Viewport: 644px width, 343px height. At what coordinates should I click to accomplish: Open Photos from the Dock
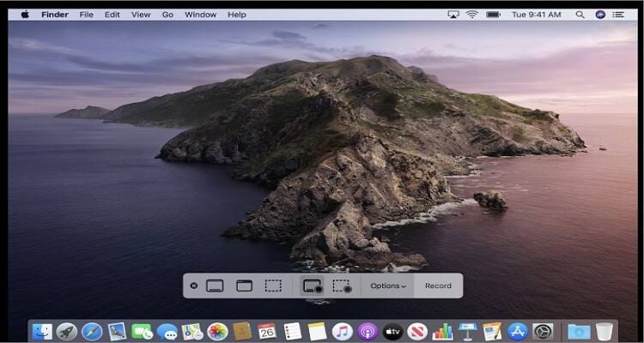[x=217, y=332]
